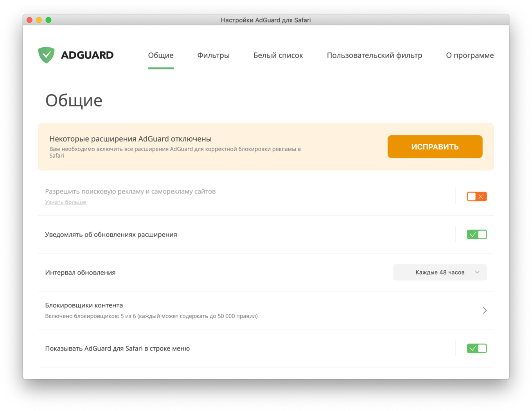Enable the search ads and self-promotion toggle
Image resolution: width=532 pixels, height=411 pixels.
pyautogui.click(x=476, y=196)
